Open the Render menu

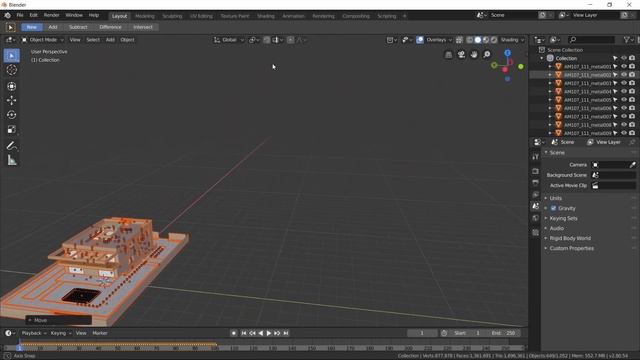coord(51,15)
